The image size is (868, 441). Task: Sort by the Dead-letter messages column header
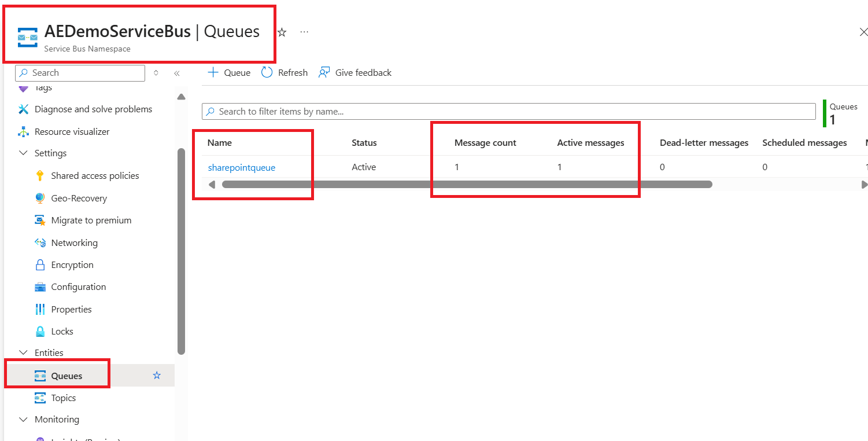(704, 143)
